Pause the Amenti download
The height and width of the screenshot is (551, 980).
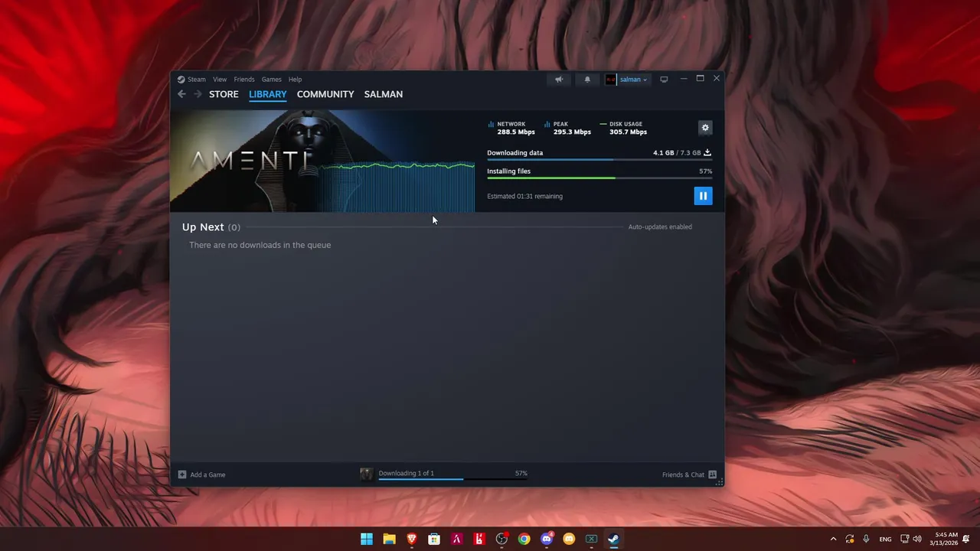tap(703, 196)
